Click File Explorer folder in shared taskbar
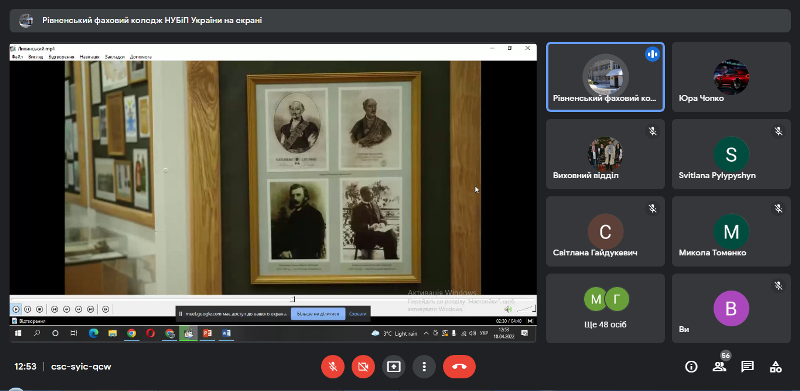Viewport: 800px width, 391px height. click(x=112, y=333)
